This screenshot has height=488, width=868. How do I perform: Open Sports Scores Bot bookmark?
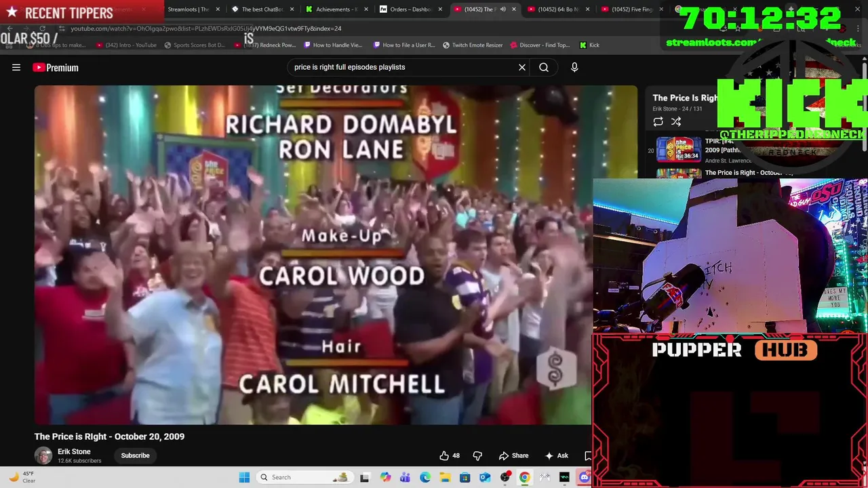coord(195,45)
